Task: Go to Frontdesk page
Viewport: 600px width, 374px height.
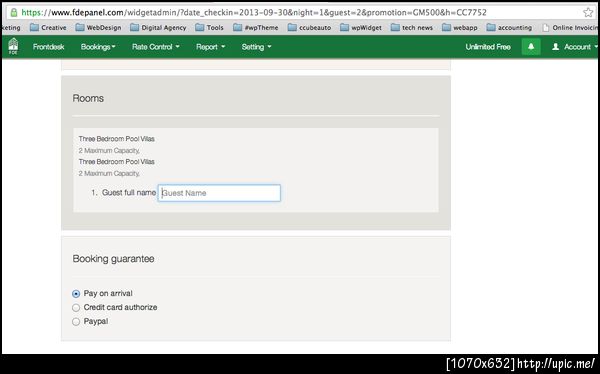Action: click(x=49, y=47)
